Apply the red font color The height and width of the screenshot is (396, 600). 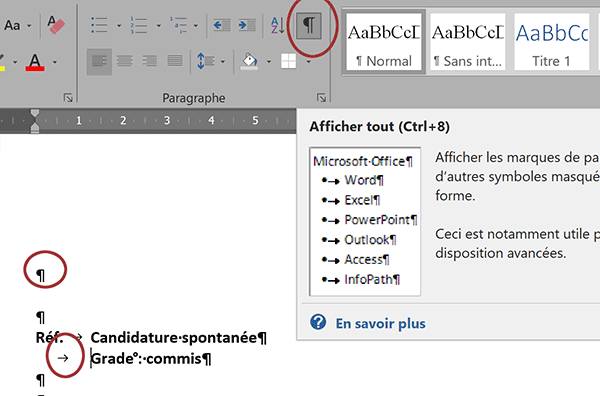35,62
